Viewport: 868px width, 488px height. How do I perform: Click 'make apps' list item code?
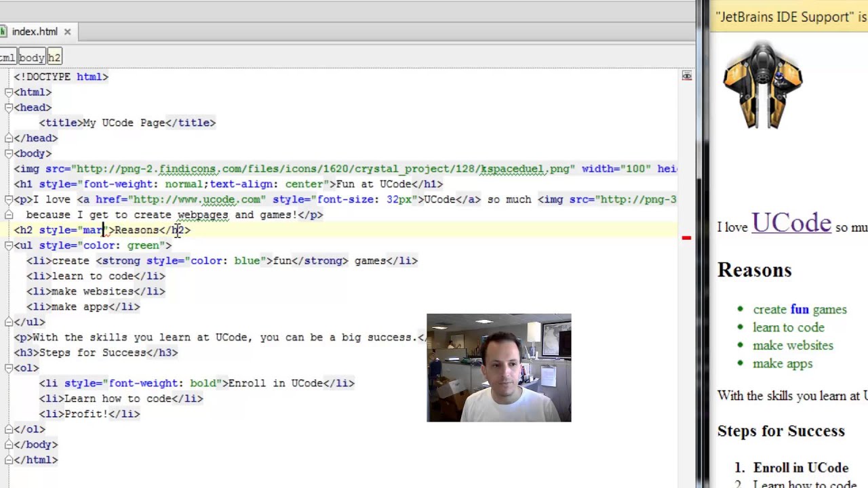80,307
